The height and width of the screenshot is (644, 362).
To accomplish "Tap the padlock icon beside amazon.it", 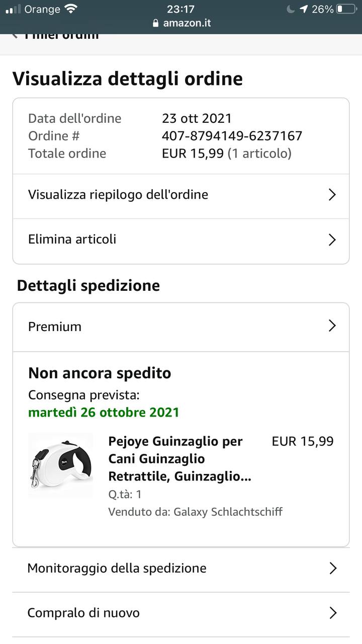I will click(x=155, y=23).
